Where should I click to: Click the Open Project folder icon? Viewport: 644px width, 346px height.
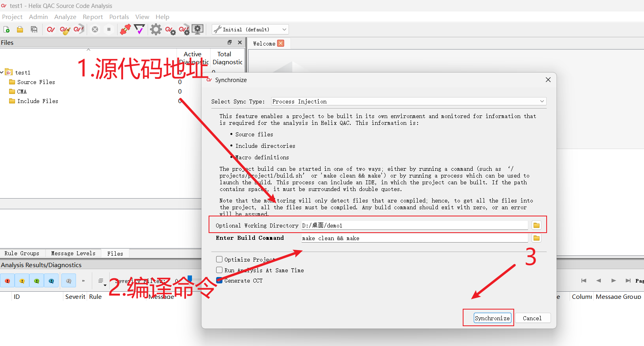coord(20,29)
